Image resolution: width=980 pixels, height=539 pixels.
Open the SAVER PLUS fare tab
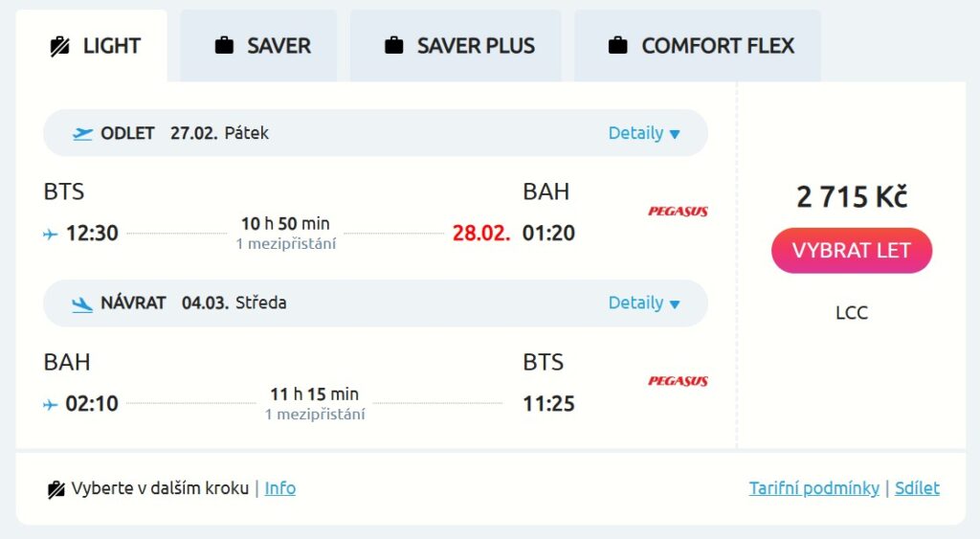coord(456,46)
